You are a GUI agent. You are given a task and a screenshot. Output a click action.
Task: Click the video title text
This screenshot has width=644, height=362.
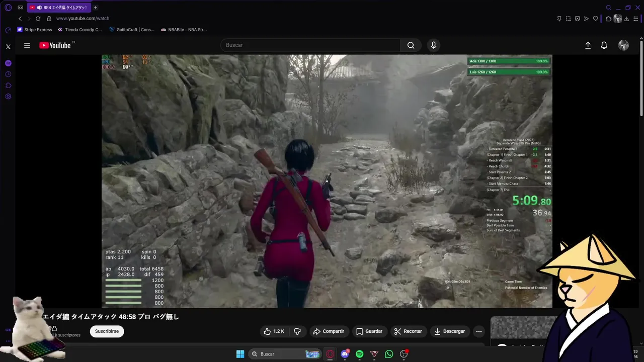click(111, 317)
